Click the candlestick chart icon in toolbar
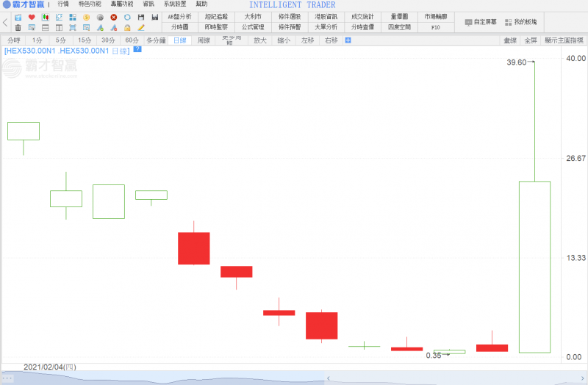This screenshot has width=588, height=385. click(x=45, y=17)
